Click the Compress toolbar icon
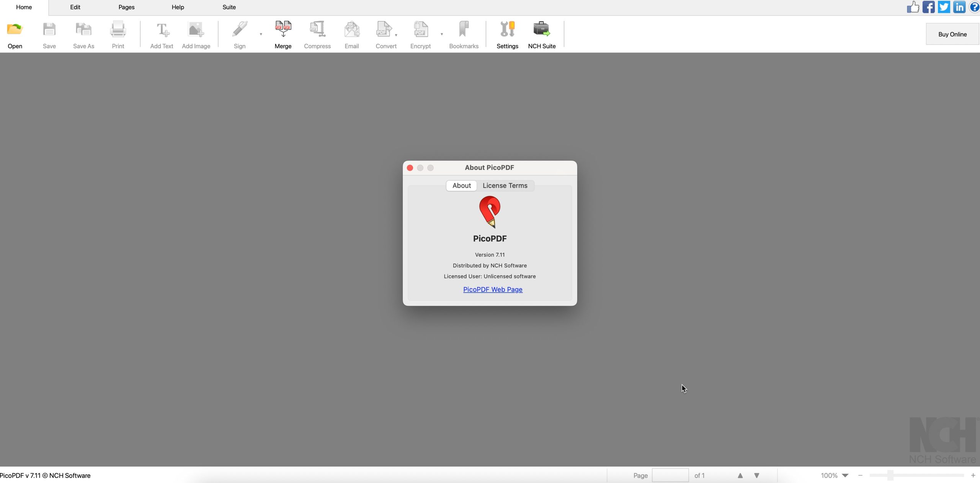 pyautogui.click(x=317, y=29)
